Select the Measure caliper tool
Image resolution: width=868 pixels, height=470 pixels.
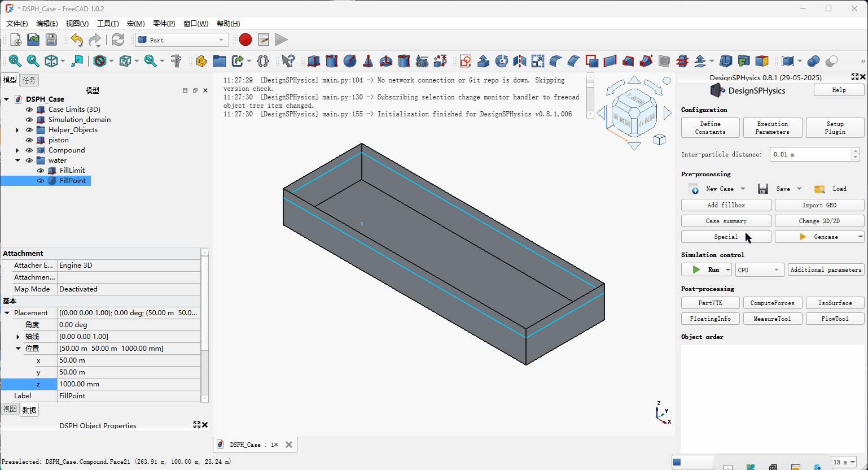pos(176,61)
